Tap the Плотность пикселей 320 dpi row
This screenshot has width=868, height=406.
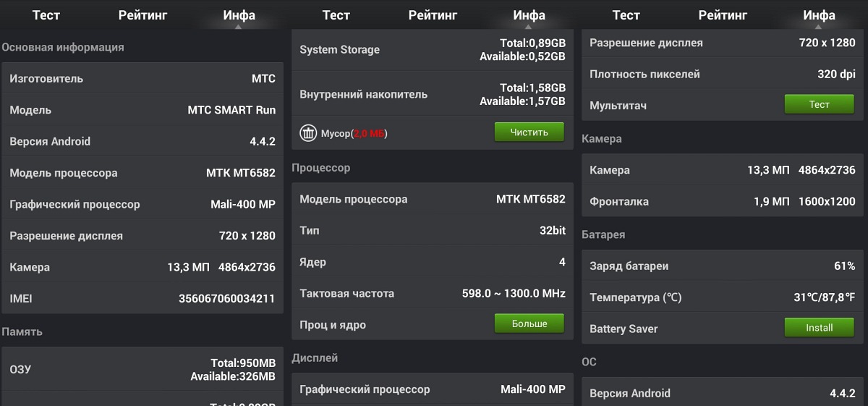pos(723,74)
